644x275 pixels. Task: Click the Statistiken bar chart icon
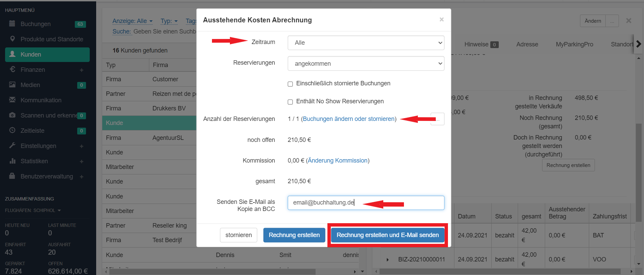12,161
